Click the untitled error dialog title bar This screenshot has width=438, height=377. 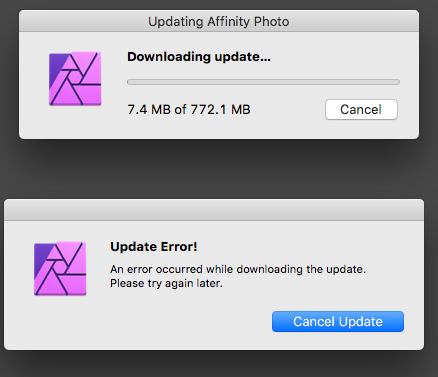214,210
